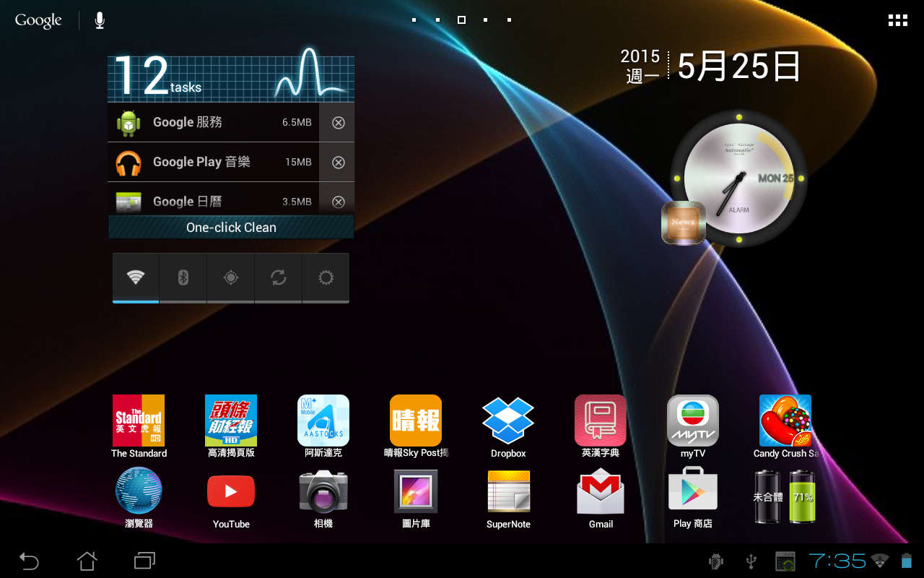Switch to the last home screen page

[509, 20]
